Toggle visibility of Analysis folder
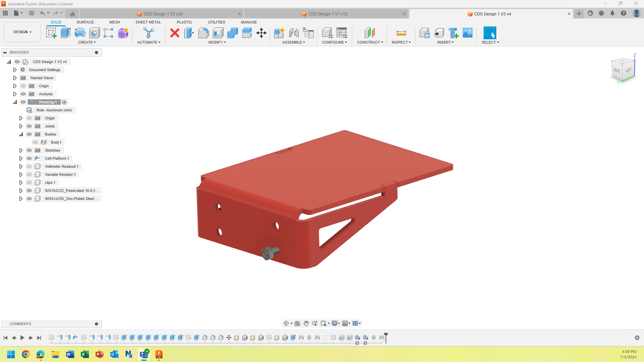644x362 pixels. (23, 94)
